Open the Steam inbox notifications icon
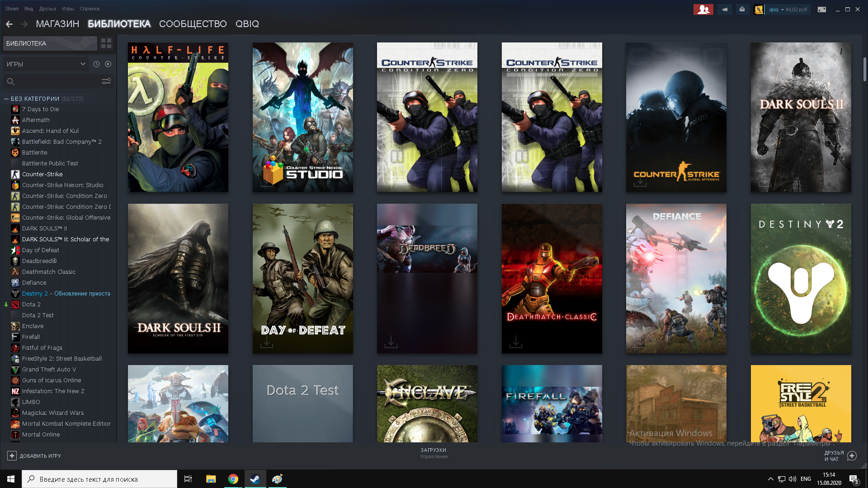Image resolution: width=868 pixels, height=488 pixels. 742,9
